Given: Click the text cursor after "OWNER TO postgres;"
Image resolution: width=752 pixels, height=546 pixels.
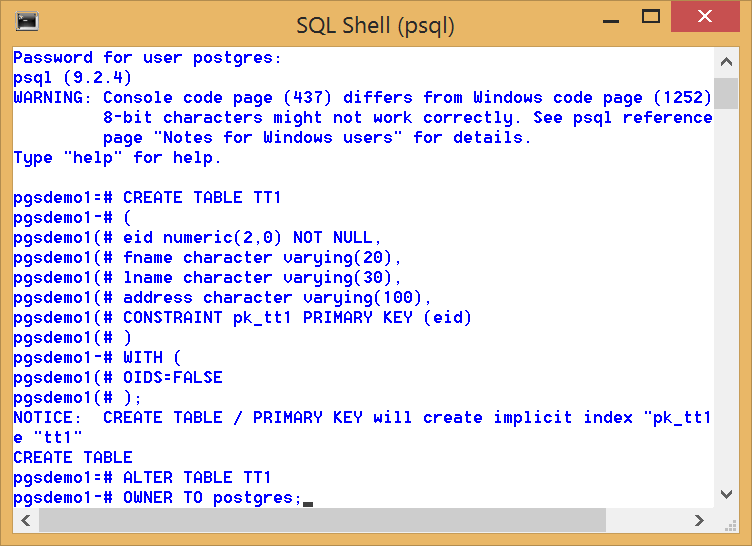Looking at the screenshot, I should (x=307, y=499).
